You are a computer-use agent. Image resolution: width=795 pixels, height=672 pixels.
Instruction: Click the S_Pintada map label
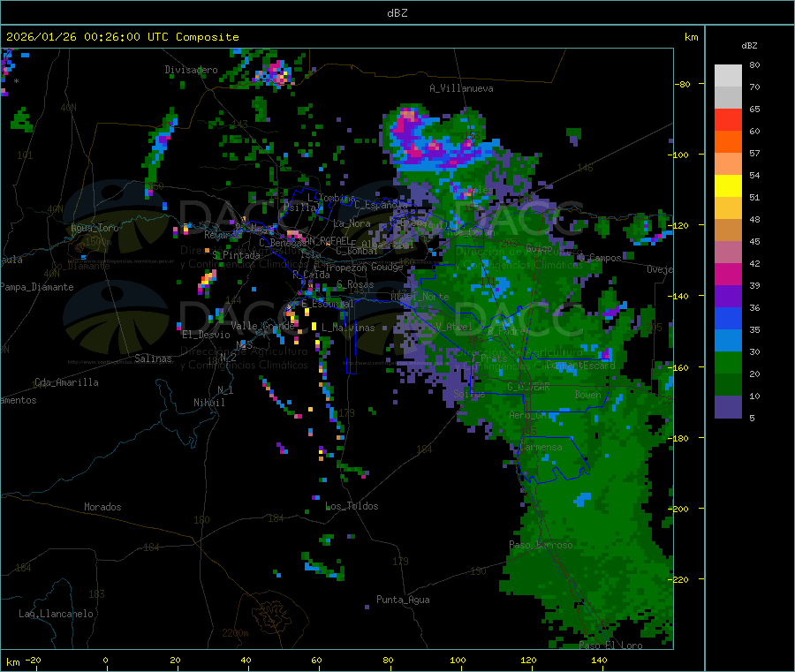click(236, 255)
